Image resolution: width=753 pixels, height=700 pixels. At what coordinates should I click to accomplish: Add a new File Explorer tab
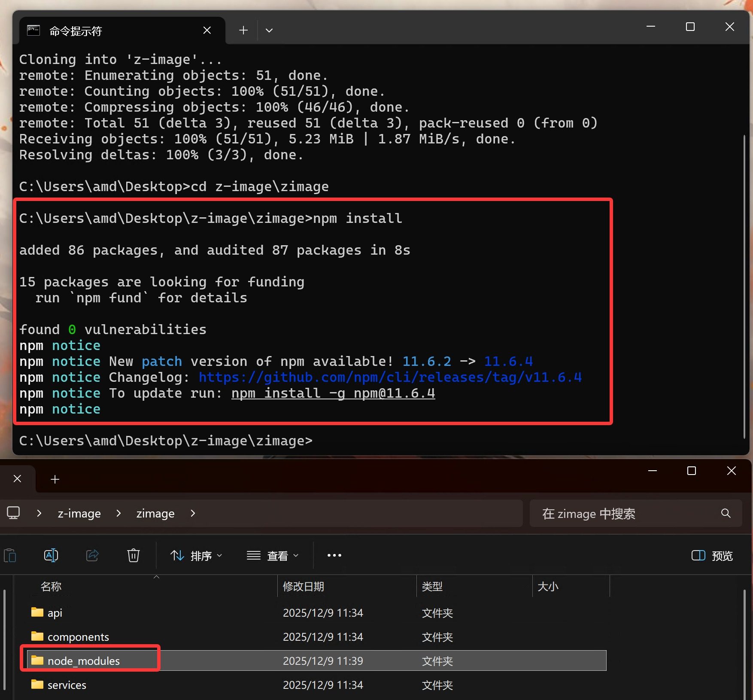[x=55, y=479]
